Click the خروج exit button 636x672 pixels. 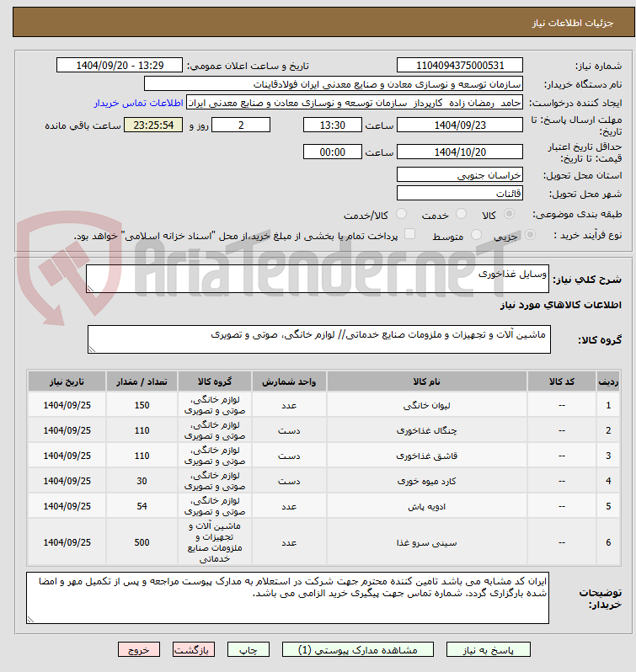139,650
